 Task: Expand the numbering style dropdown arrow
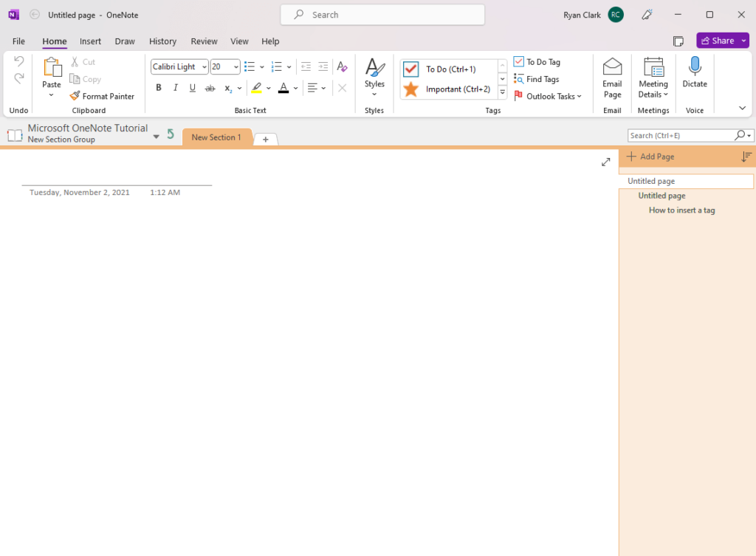click(x=289, y=67)
